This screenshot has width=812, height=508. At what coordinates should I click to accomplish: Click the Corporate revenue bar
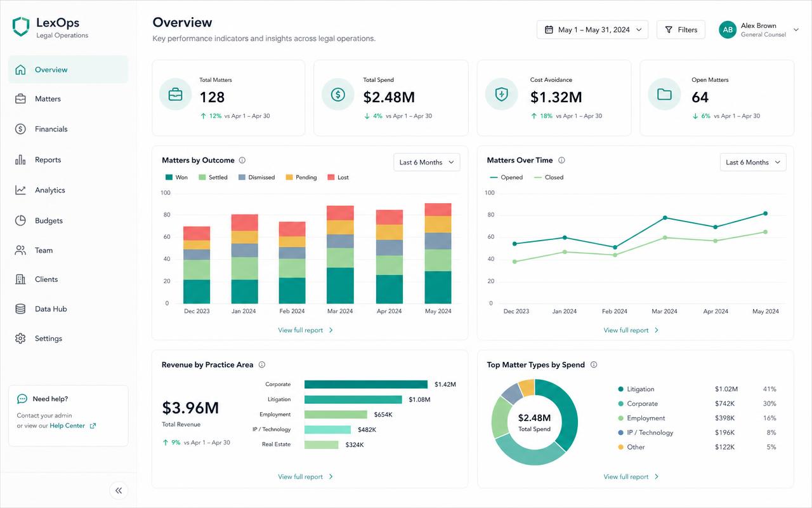366,385
